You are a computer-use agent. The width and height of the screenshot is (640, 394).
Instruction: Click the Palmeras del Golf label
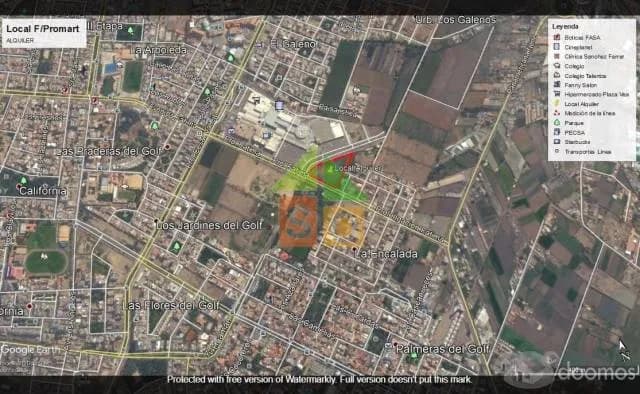tap(443, 349)
